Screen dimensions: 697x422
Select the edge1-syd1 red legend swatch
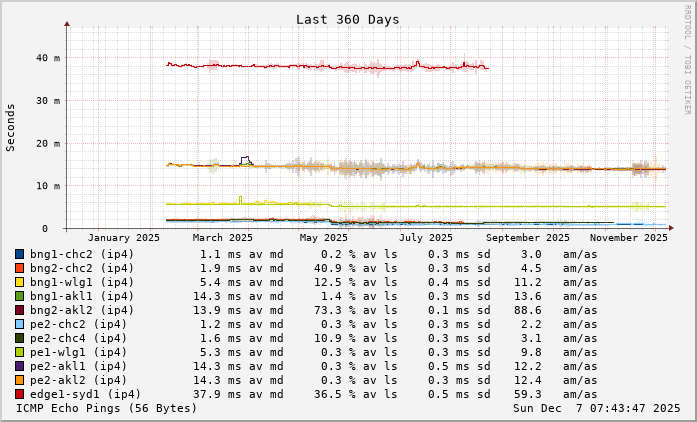click(19, 395)
